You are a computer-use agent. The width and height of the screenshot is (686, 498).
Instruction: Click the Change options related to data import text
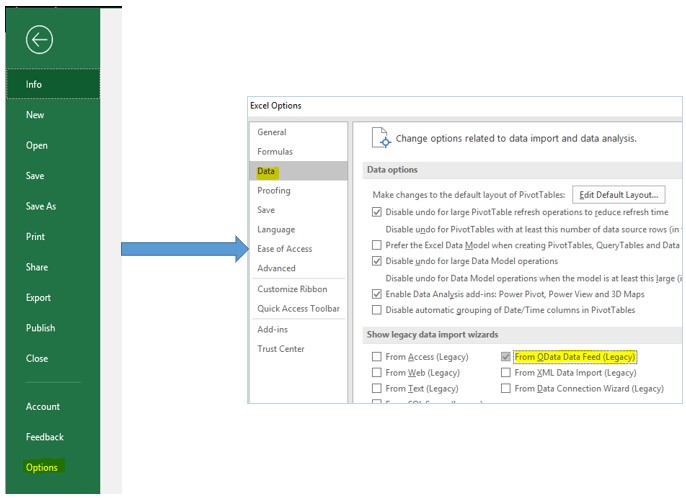pos(516,139)
